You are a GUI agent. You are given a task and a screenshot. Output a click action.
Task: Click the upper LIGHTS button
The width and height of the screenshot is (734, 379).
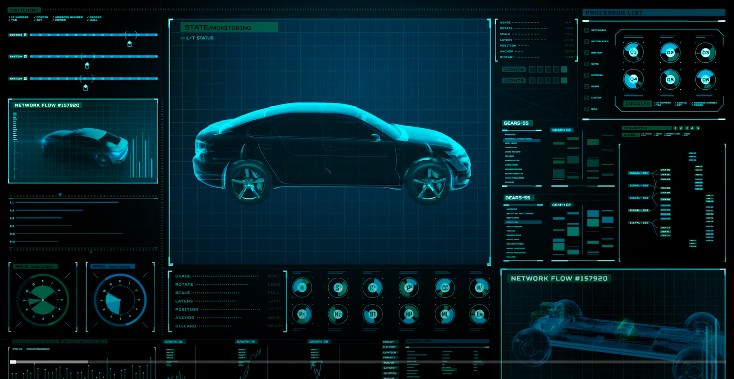(x=514, y=69)
